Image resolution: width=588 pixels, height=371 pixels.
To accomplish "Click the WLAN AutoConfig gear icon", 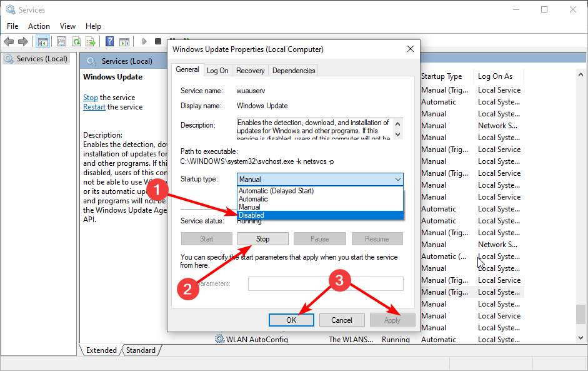I will click(219, 338).
